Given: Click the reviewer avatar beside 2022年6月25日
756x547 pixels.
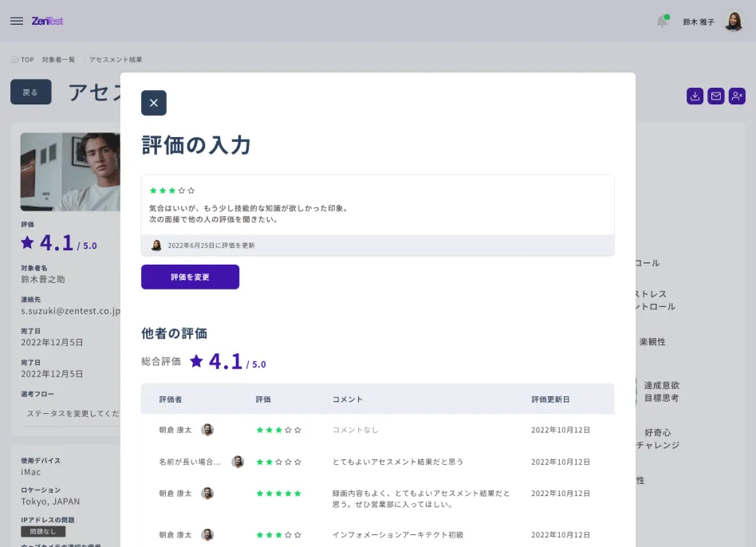Looking at the screenshot, I should coord(156,246).
